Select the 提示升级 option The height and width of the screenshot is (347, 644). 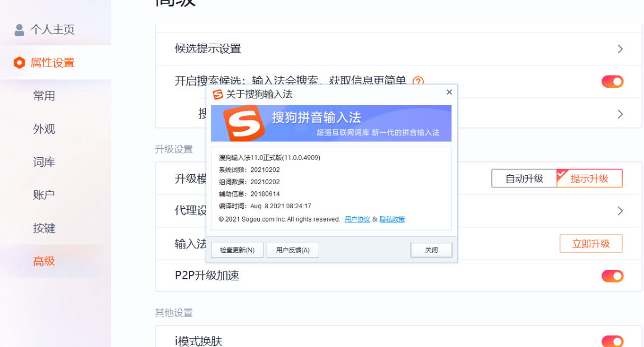pyautogui.click(x=589, y=179)
